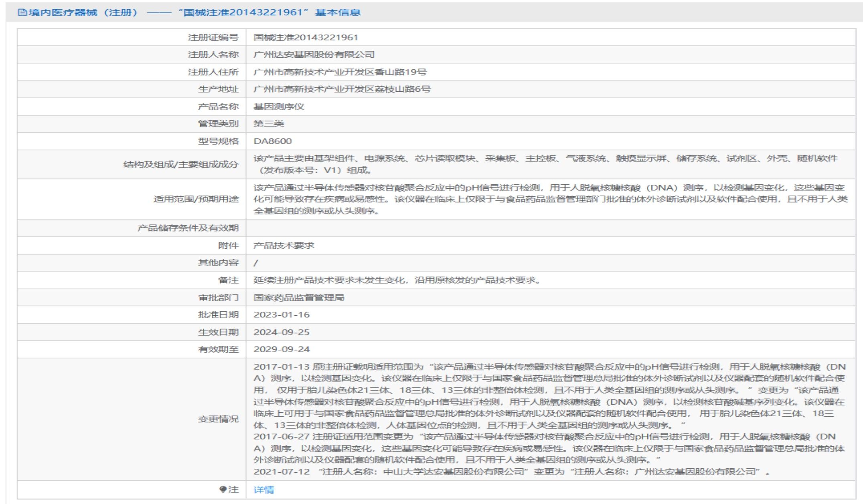Select the expiry date 2029-09-24
The width and height of the screenshot is (863, 504).
tap(282, 349)
